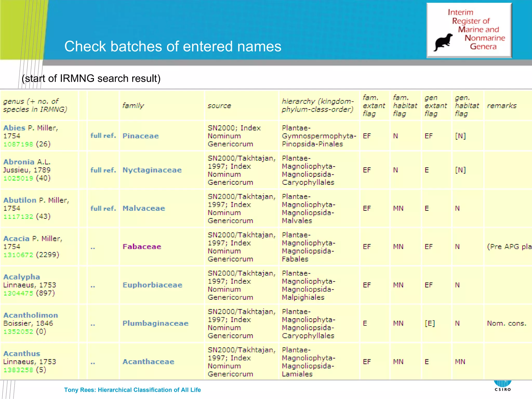Viewport: 532px width, 399px height.
Task: Click the 'remarks' column header
Action: coord(502,106)
